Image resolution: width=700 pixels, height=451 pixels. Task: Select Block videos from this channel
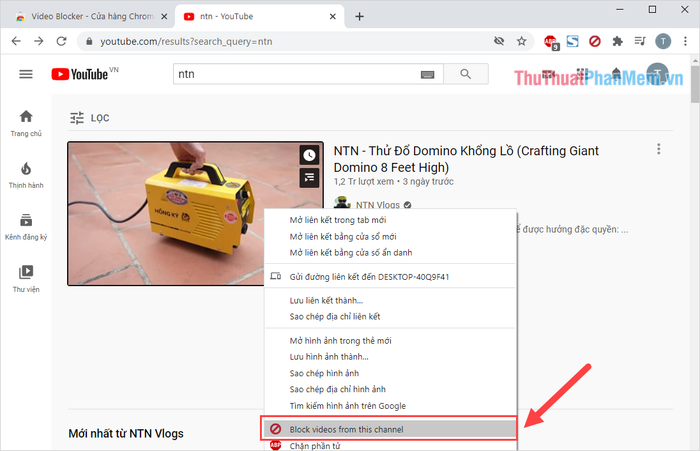pyautogui.click(x=391, y=430)
